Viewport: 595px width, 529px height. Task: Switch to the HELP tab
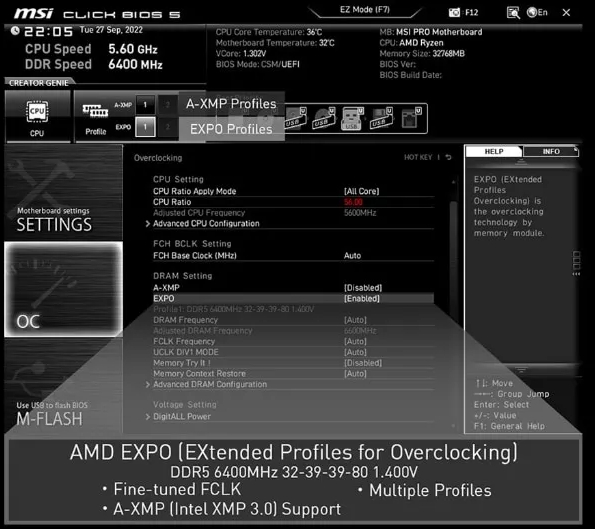[x=494, y=151]
